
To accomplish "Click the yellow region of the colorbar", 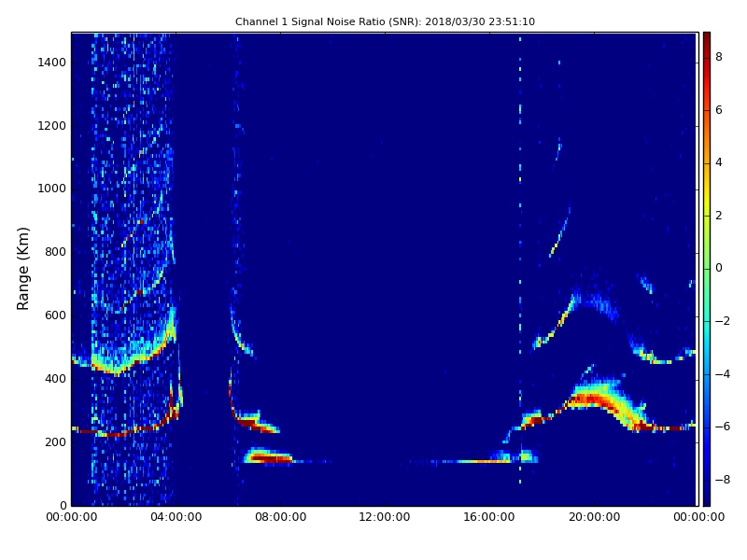I will [707, 203].
